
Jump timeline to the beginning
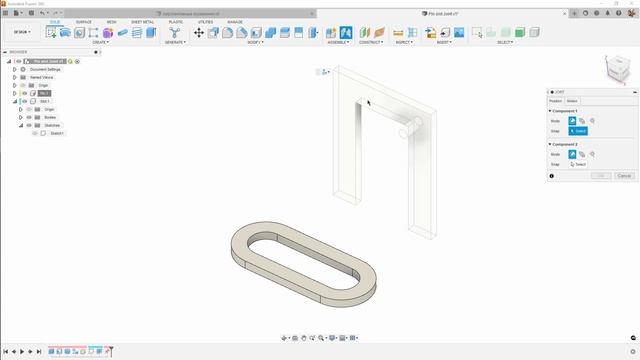pos(6,351)
